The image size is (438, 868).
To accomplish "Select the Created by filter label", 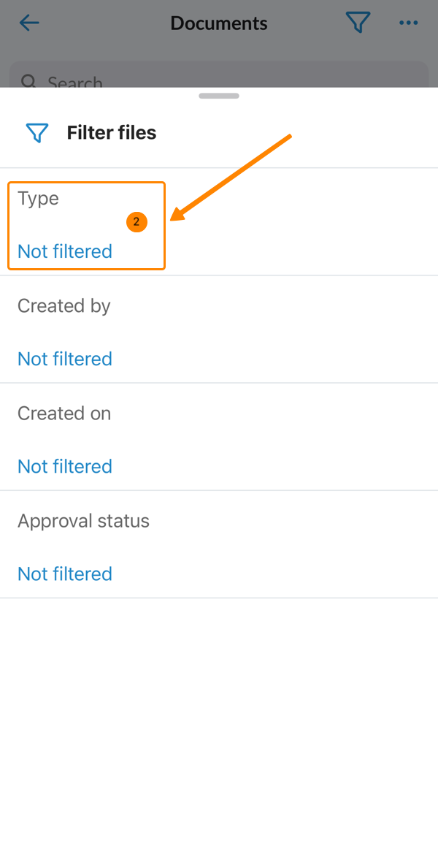I will pos(64,306).
